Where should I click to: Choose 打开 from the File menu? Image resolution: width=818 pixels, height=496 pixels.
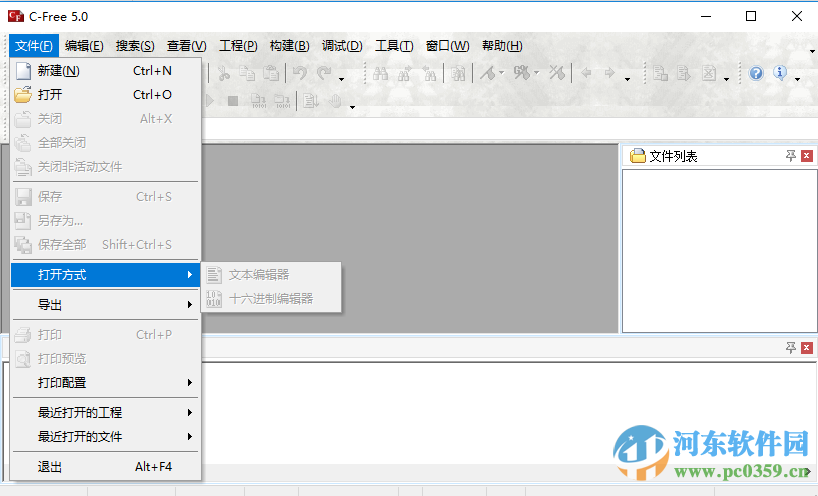(105, 95)
